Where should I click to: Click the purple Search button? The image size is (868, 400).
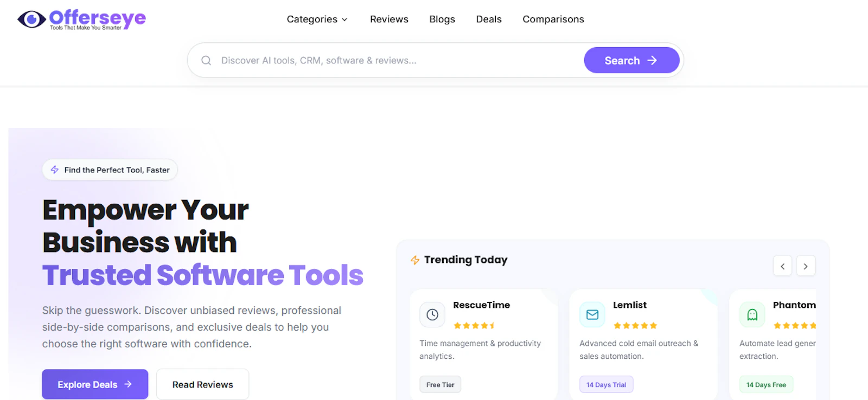(x=631, y=60)
